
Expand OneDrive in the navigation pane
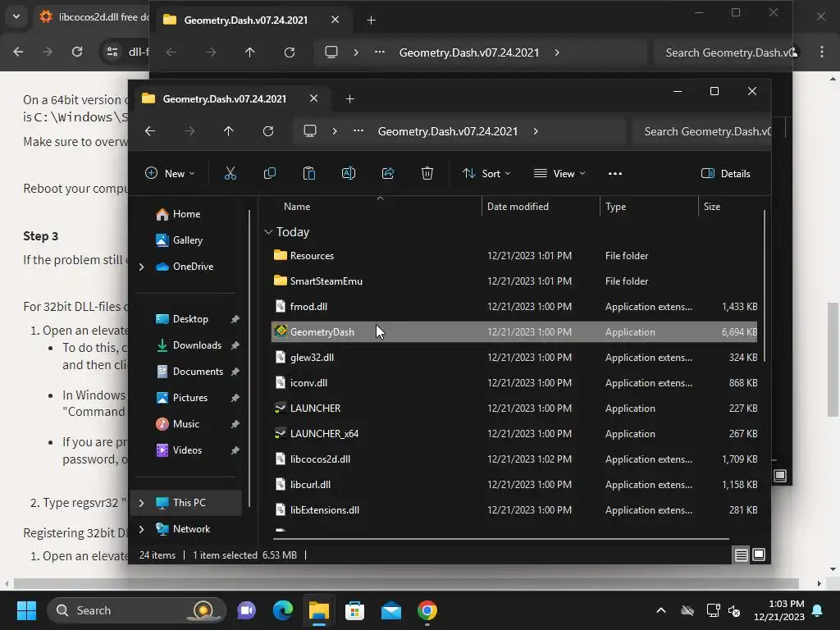[141, 267]
